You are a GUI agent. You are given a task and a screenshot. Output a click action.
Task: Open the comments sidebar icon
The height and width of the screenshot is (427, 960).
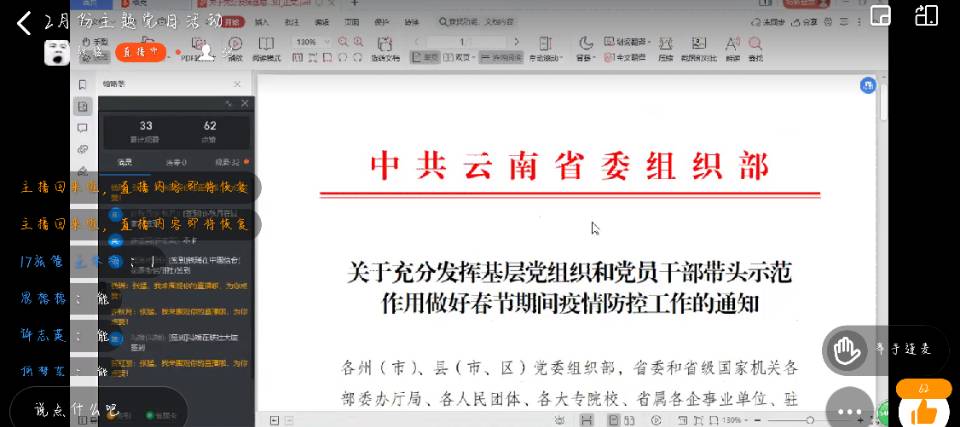[82, 128]
